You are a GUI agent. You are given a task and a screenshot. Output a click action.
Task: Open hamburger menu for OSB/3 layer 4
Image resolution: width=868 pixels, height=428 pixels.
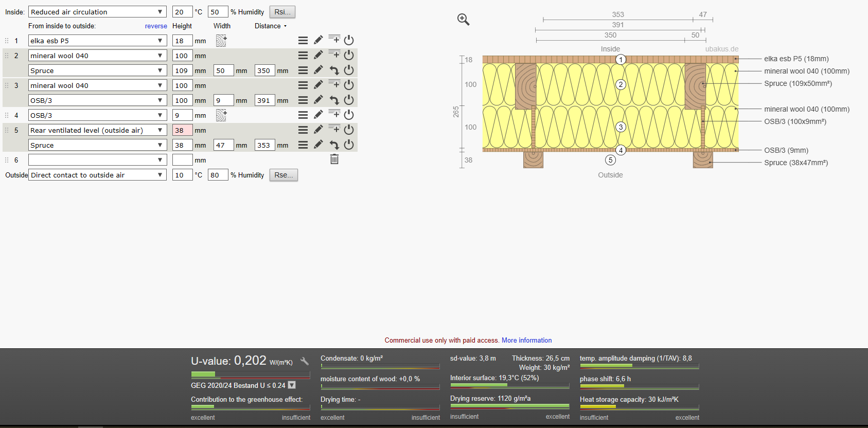303,115
